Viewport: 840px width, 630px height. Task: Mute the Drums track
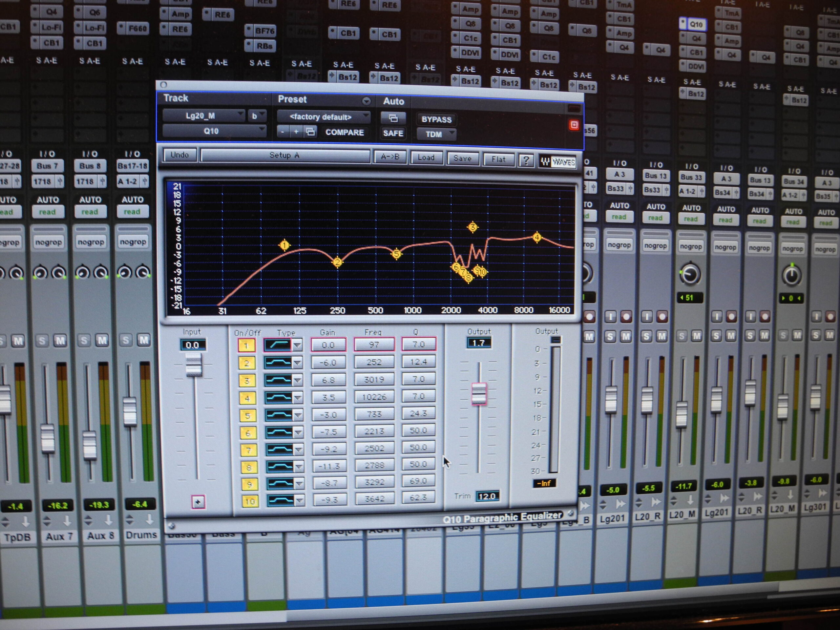pyautogui.click(x=143, y=340)
